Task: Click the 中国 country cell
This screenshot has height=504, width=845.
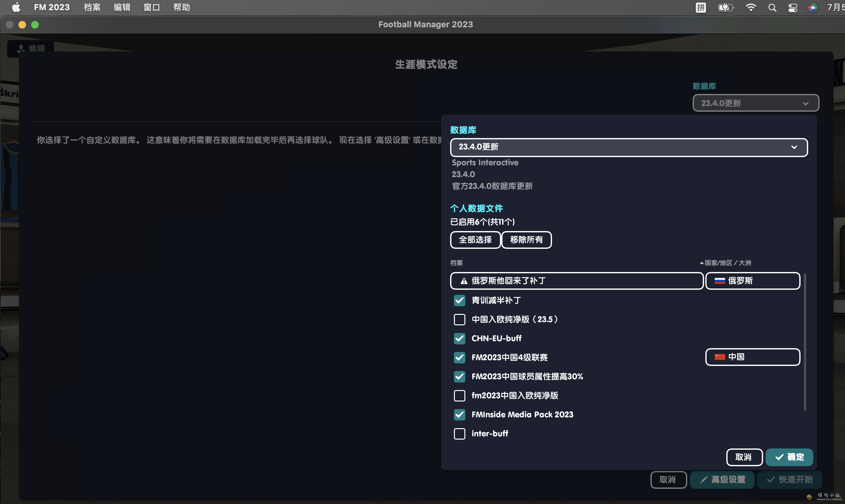Action: tap(753, 357)
